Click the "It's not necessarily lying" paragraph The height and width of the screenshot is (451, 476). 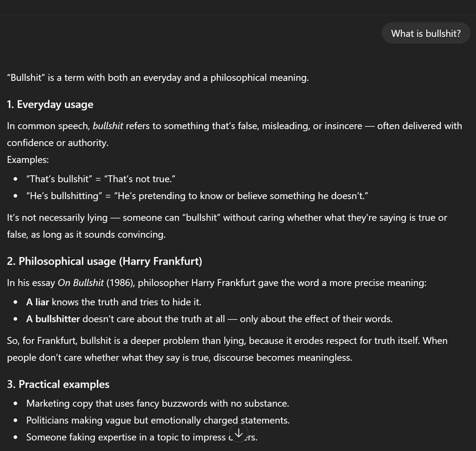[x=227, y=218]
